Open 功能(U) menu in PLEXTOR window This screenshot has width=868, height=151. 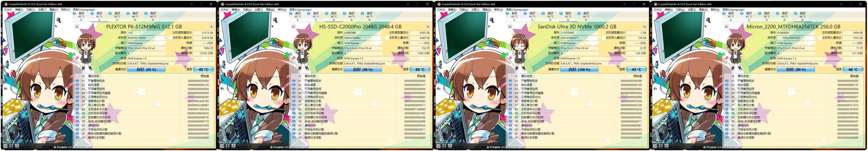[31, 9]
